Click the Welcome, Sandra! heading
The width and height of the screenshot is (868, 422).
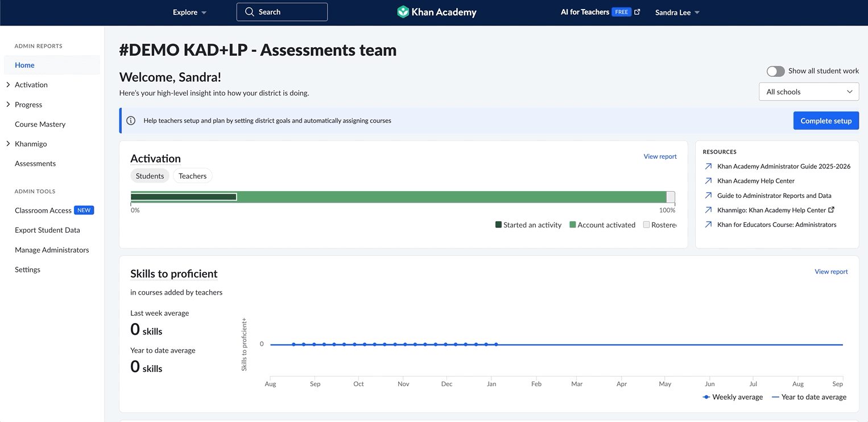tap(170, 77)
